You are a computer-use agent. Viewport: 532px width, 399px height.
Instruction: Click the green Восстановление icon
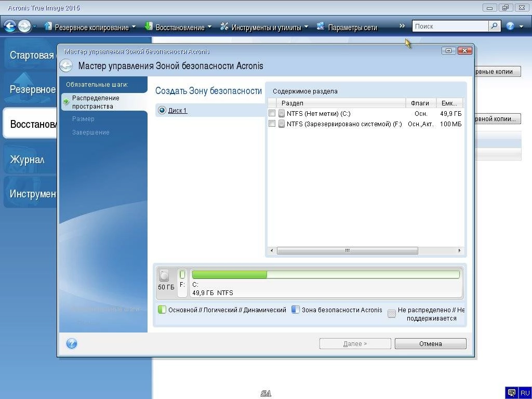[148, 26]
